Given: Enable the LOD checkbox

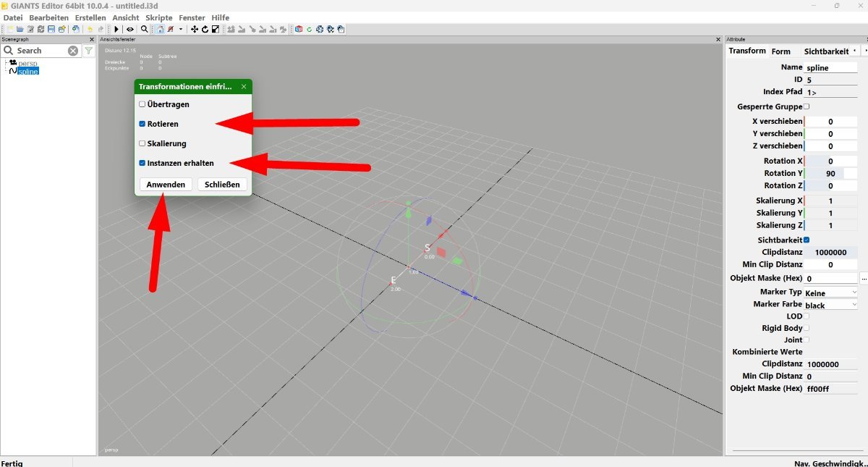Looking at the screenshot, I should click(x=807, y=316).
